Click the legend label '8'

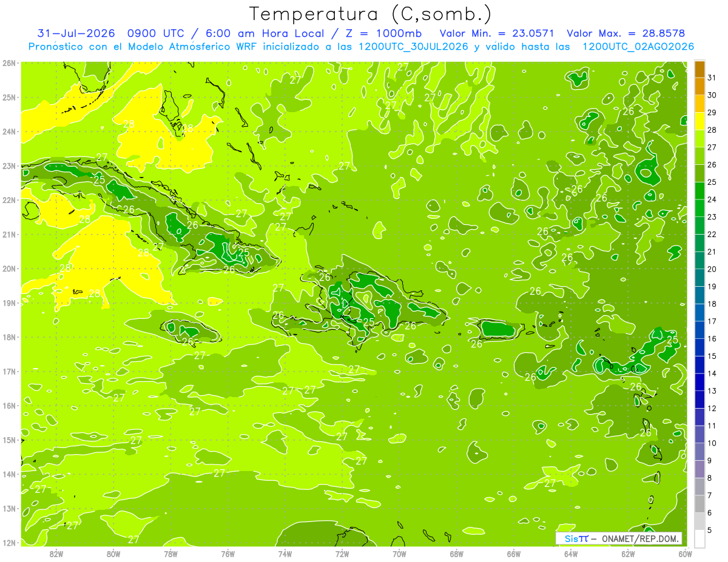point(710,478)
